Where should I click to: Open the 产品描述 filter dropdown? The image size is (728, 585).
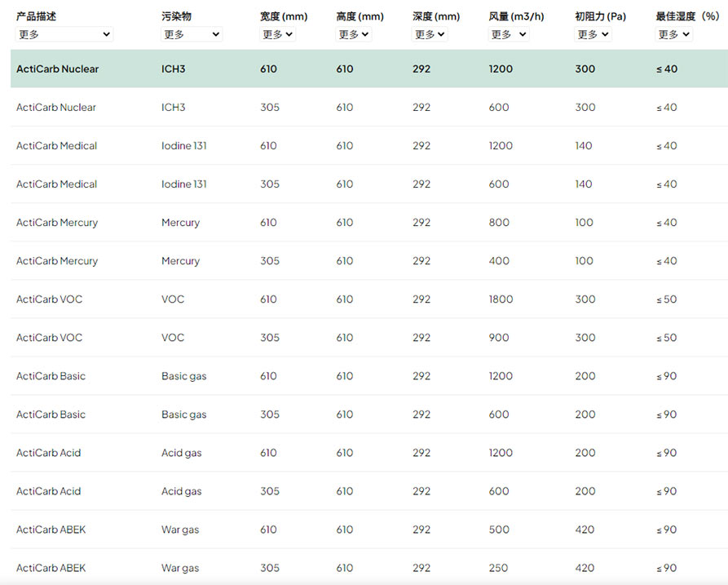[64, 34]
